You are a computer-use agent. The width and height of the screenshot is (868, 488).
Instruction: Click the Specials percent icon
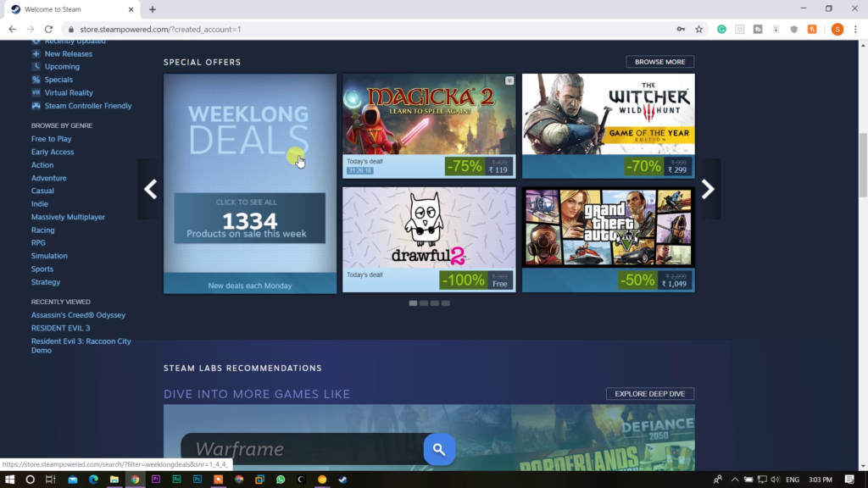(36, 80)
